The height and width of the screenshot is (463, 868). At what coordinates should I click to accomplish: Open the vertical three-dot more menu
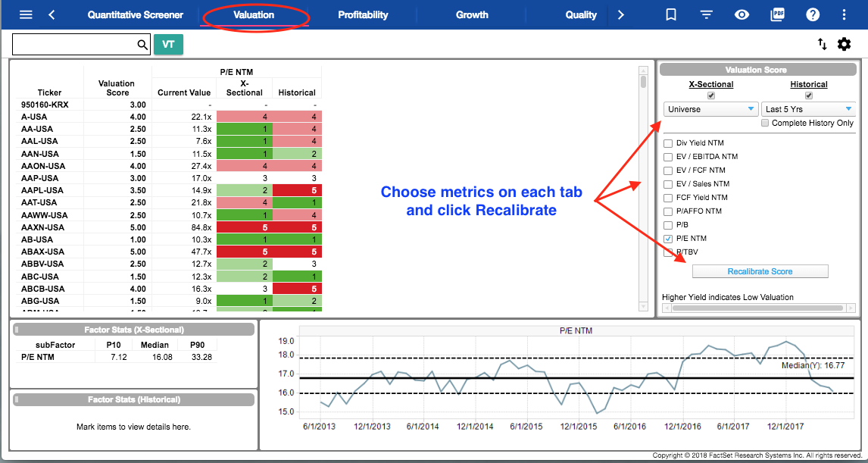click(844, 15)
